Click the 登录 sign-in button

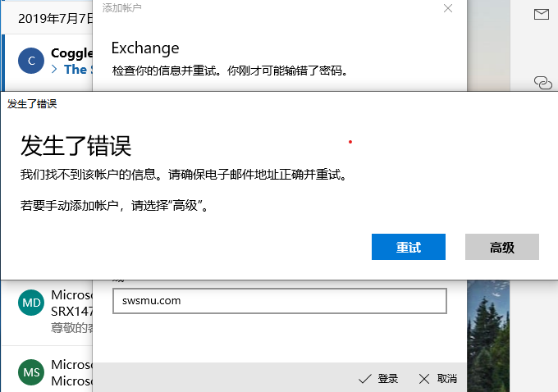[378, 379]
